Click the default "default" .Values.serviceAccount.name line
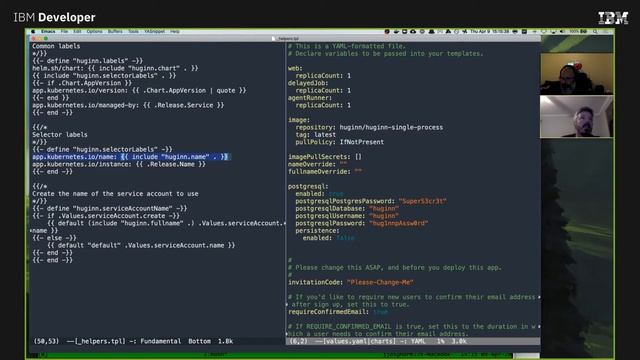The image size is (640, 360). tap(141, 245)
